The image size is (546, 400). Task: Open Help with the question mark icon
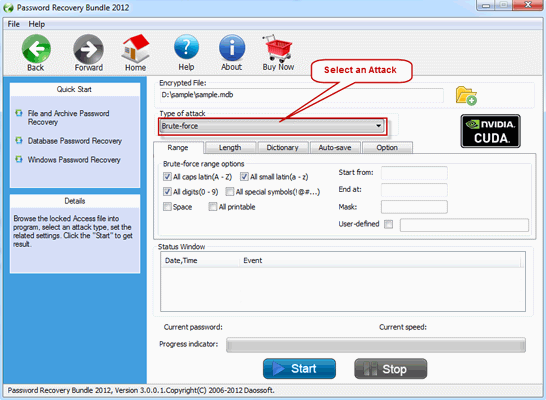click(186, 47)
